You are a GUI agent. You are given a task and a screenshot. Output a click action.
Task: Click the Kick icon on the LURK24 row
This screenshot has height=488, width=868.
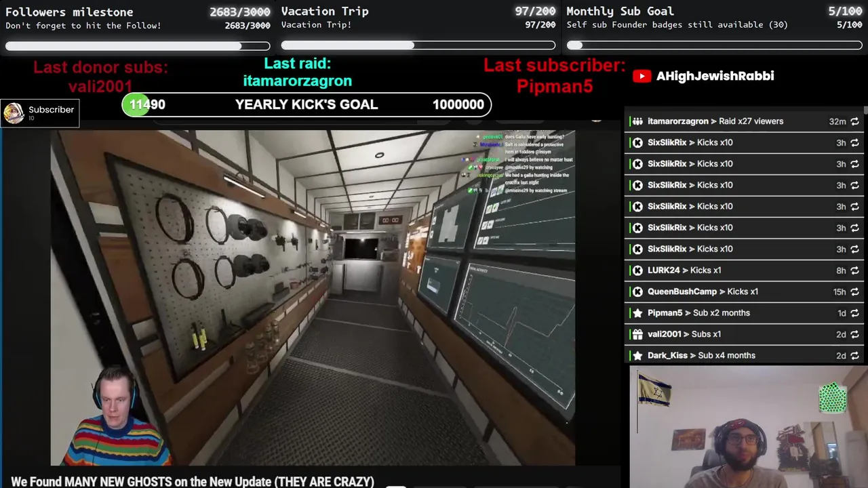pyautogui.click(x=637, y=270)
